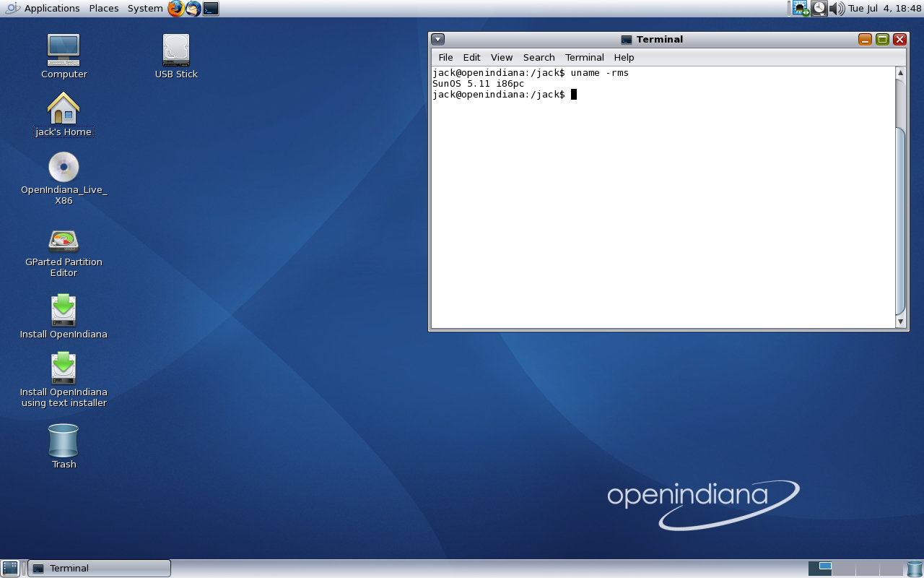The image size is (924, 578).
Task: Launch Install OpenIndiana from the desktop
Action: tap(64, 309)
